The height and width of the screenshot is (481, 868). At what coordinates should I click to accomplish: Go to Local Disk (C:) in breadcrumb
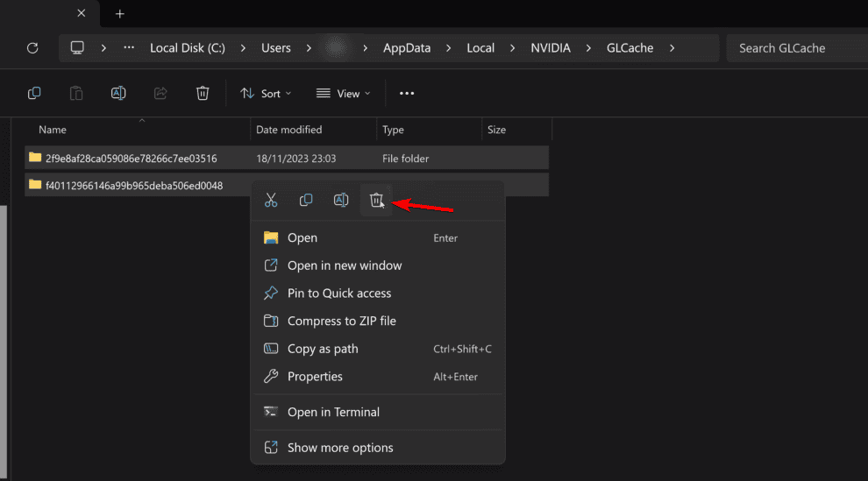[188, 48]
